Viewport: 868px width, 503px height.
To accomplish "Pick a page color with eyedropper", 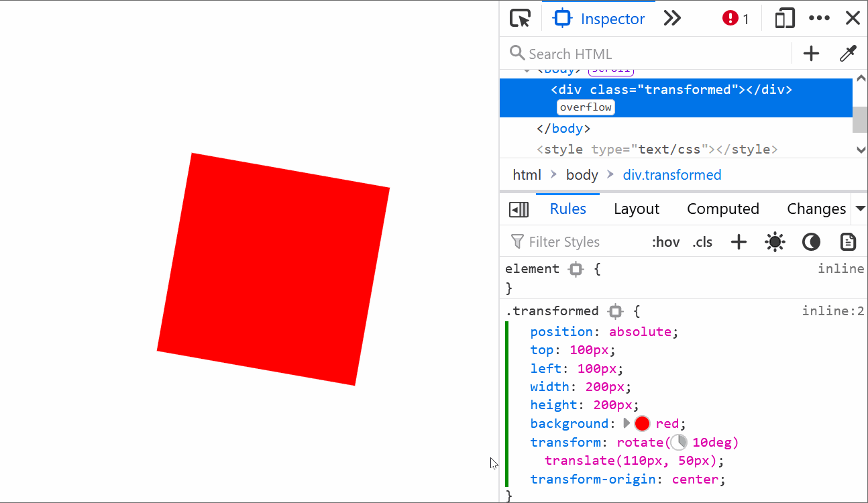I will 848,54.
